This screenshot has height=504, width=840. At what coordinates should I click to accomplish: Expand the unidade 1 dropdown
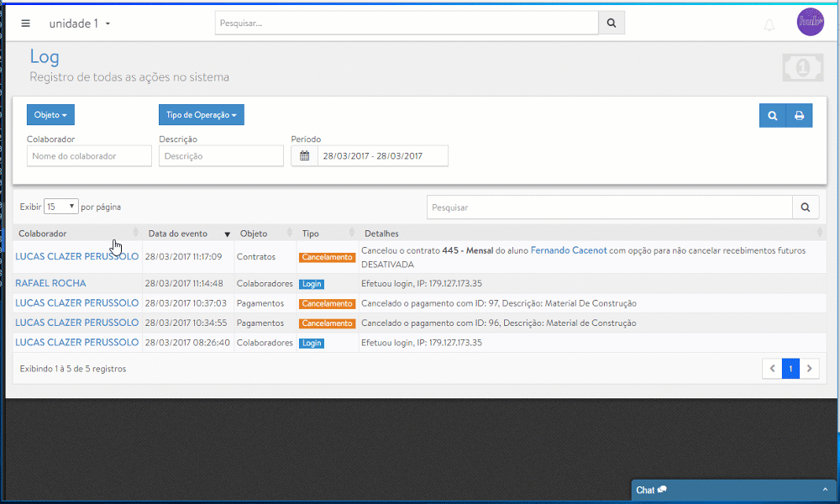coord(80,24)
